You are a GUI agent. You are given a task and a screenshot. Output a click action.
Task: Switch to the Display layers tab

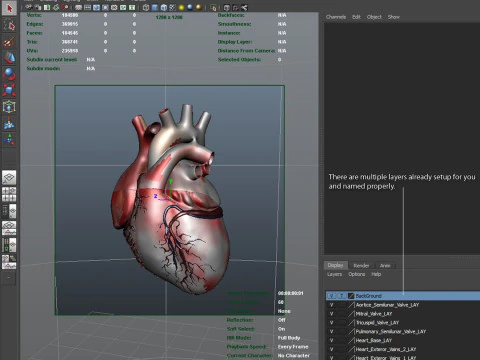tap(335, 265)
